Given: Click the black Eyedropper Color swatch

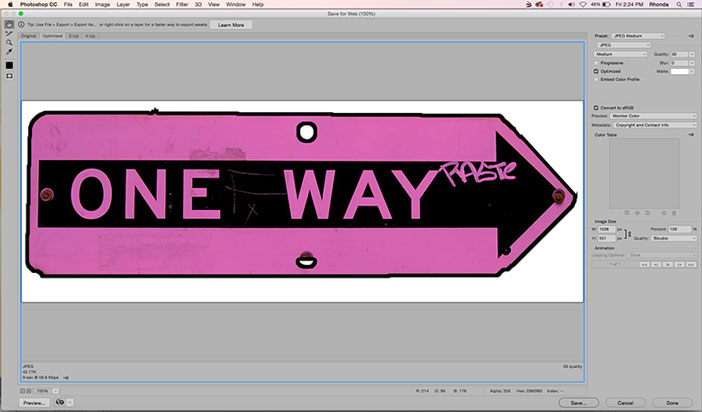Looking at the screenshot, I should click(9, 65).
